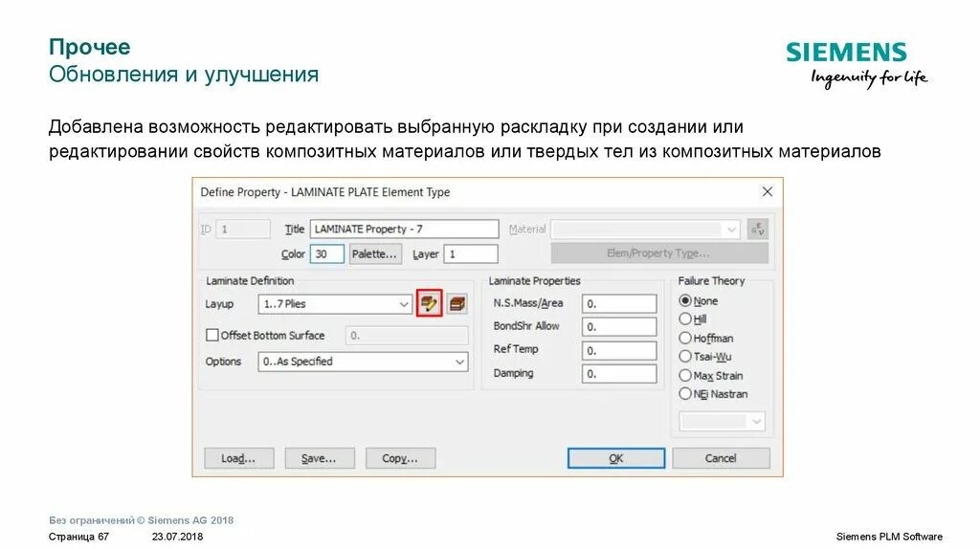This screenshot has height=549, width=980.
Task: Click the Damping input field
Action: (619, 374)
